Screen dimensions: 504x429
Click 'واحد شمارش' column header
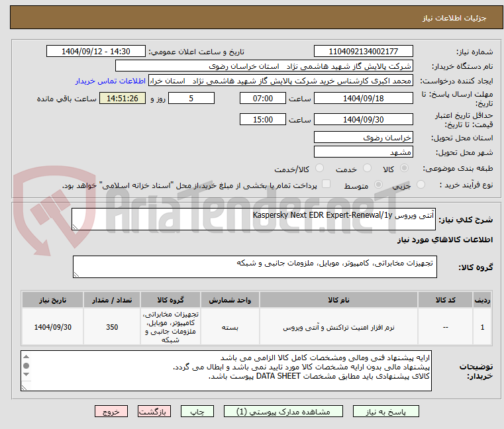click(x=230, y=300)
